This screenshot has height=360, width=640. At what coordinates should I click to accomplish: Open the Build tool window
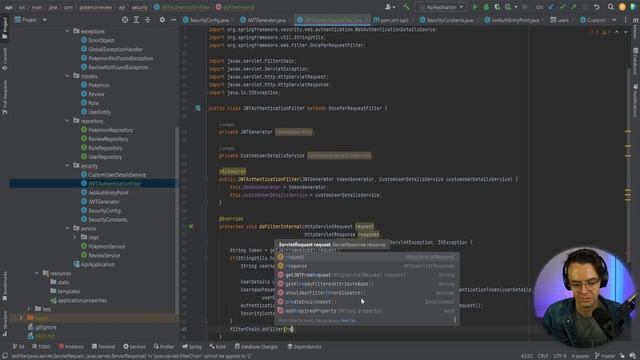(217, 347)
